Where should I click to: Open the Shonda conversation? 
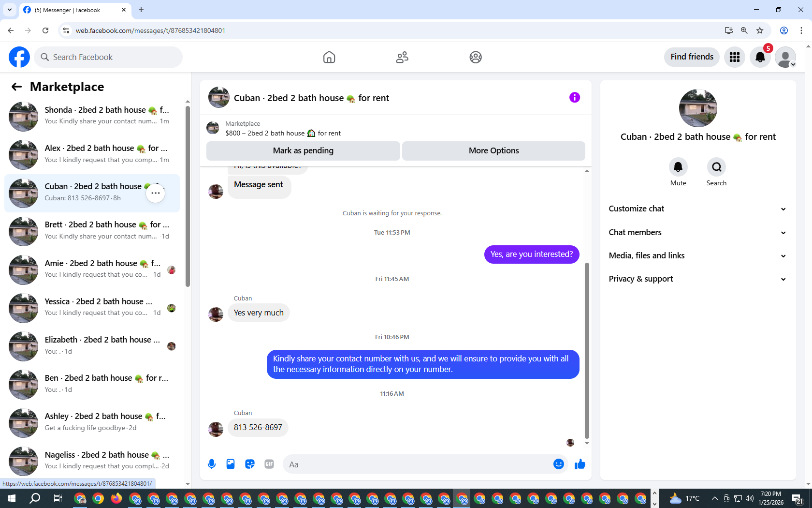click(92, 116)
